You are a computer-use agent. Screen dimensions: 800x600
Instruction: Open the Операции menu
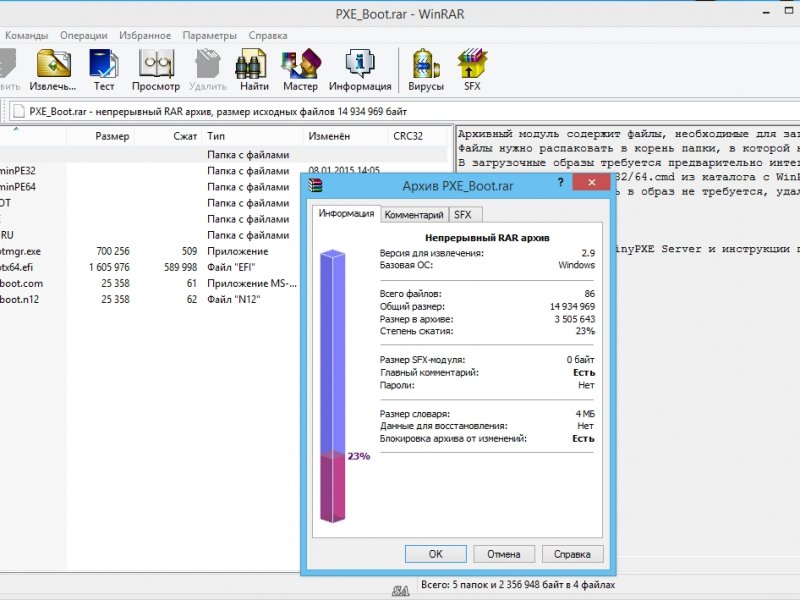click(x=84, y=35)
